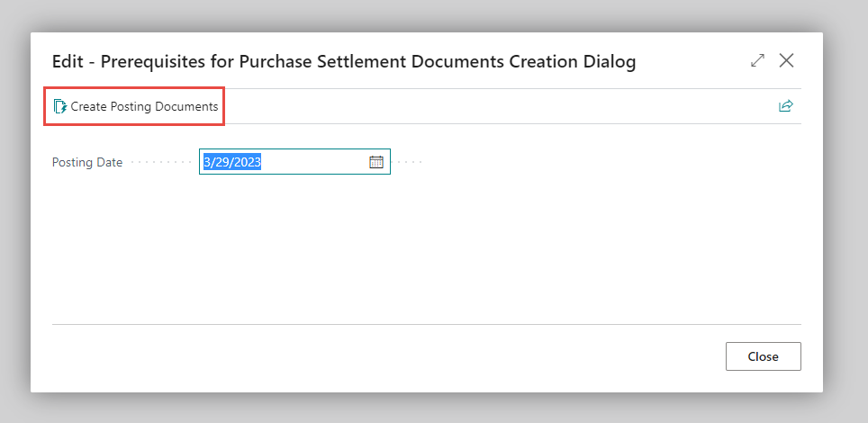Open the calendar date picker icon
Viewport: 868px width, 423px height.
pos(376,162)
